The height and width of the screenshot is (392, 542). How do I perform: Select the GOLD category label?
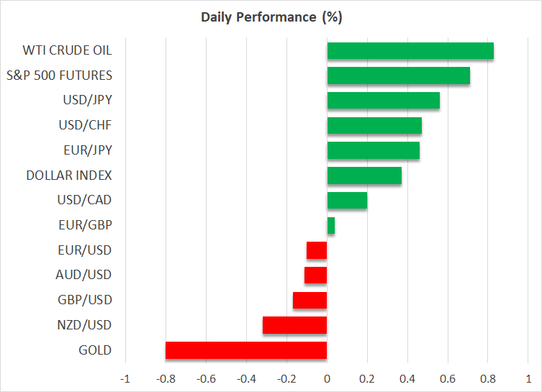point(95,350)
